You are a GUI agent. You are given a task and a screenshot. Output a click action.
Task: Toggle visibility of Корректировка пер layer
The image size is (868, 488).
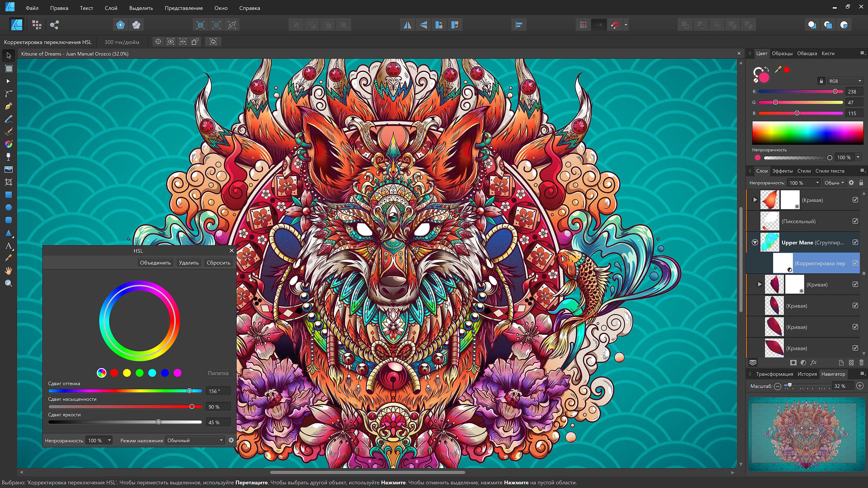click(855, 263)
